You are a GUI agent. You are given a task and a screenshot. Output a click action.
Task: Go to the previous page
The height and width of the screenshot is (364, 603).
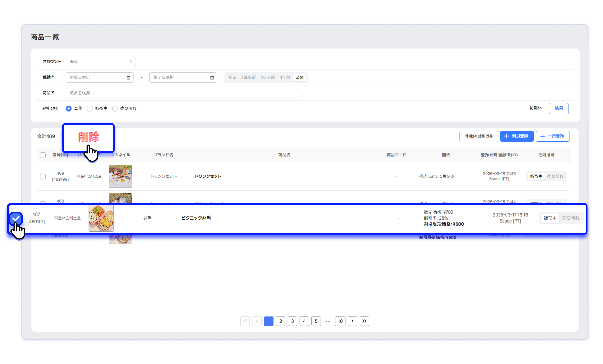click(x=257, y=321)
